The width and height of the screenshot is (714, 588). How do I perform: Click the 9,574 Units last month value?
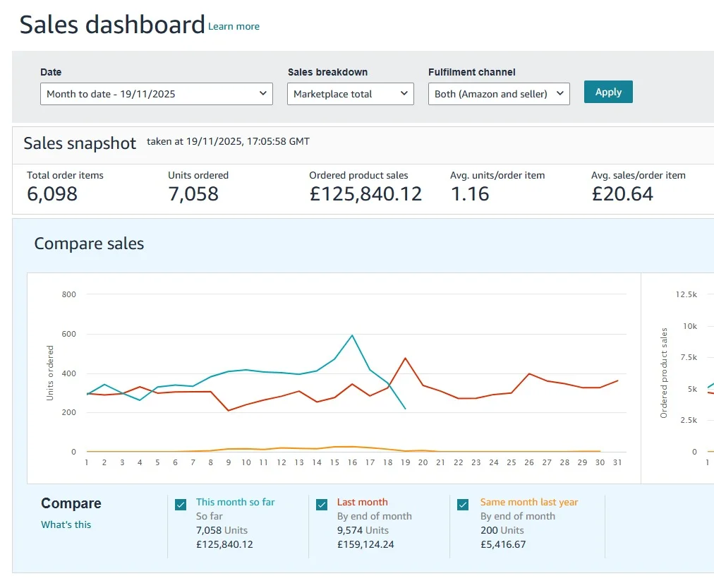pyautogui.click(x=363, y=530)
